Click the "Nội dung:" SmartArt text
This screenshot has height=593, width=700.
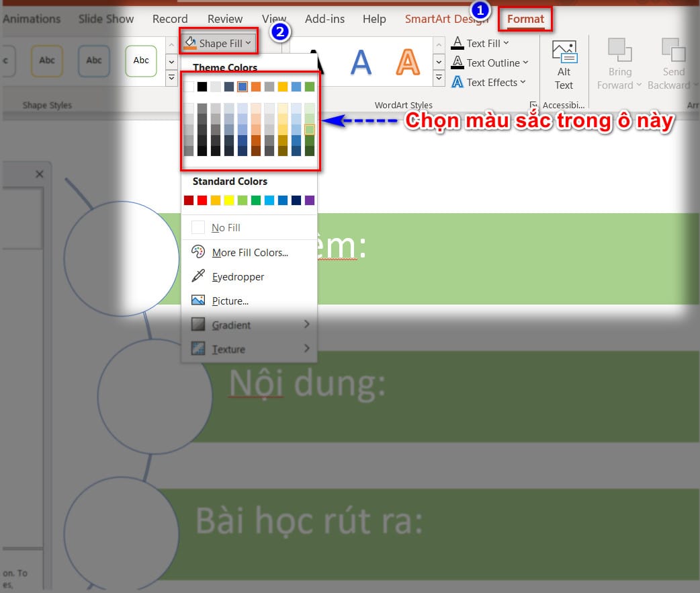[307, 383]
